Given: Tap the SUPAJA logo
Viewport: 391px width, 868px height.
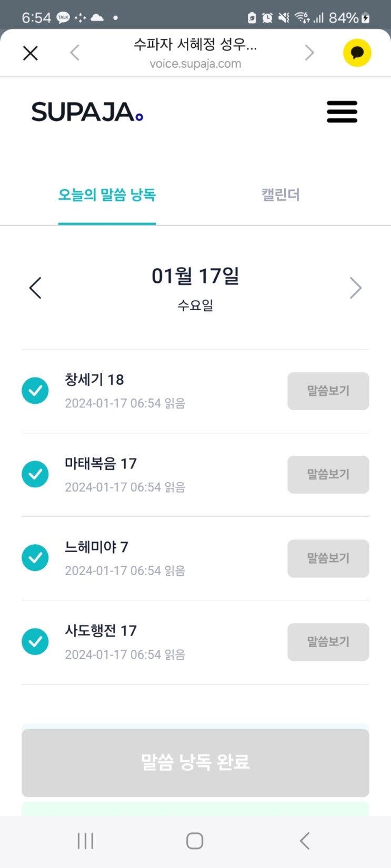Looking at the screenshot, I should point(87,112).
